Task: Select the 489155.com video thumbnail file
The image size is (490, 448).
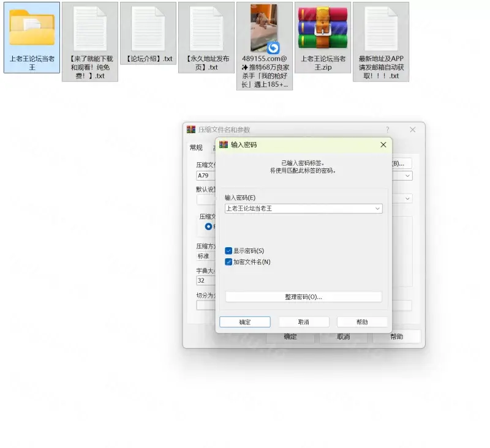Action: pos(264,28)
